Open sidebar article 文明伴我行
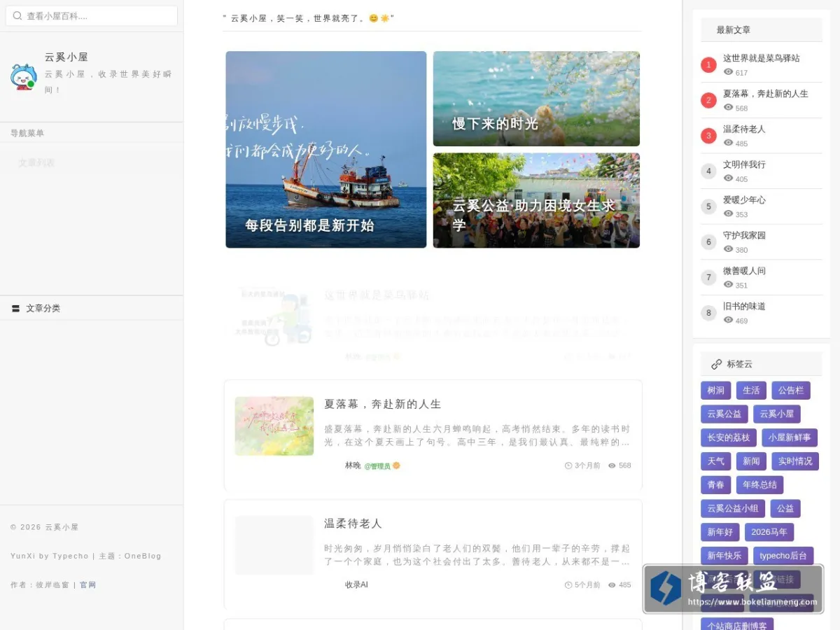 coord(744,164)
